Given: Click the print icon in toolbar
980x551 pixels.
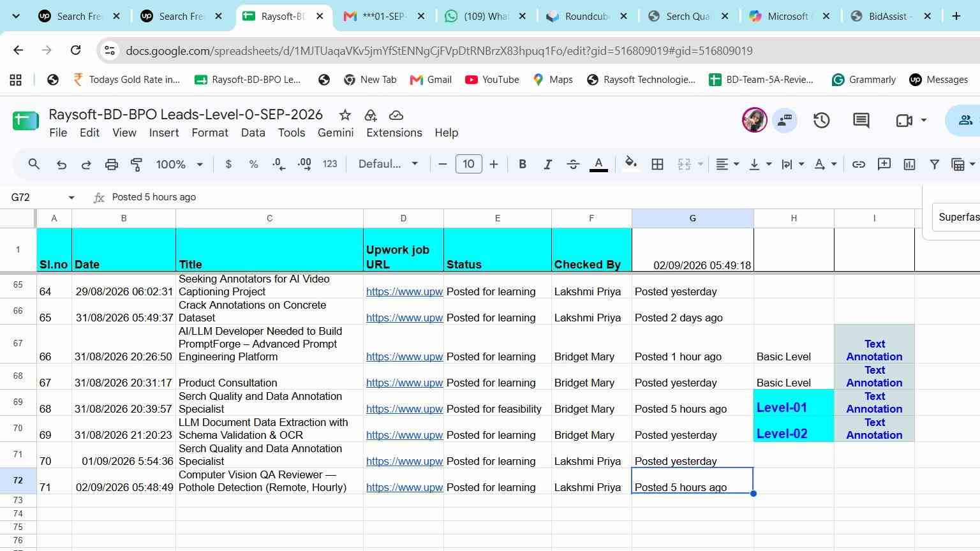Looking at the screenshot, I should [x=112, y=165].
